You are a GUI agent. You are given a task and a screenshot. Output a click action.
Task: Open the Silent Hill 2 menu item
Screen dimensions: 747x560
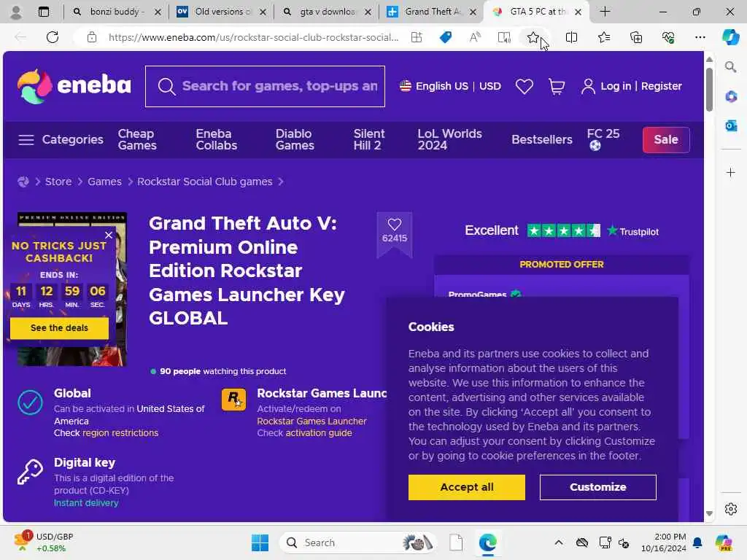[368, 139]
